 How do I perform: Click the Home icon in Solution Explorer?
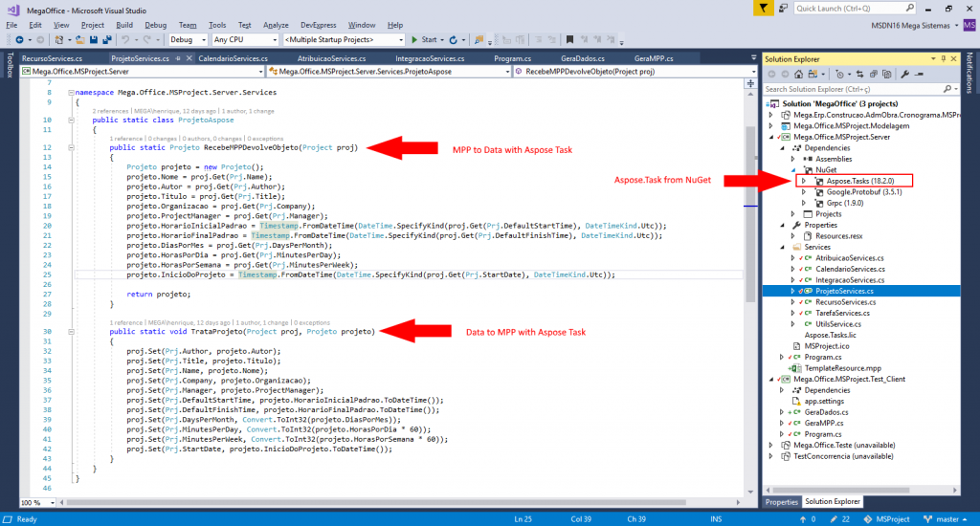tap(798, 75)
